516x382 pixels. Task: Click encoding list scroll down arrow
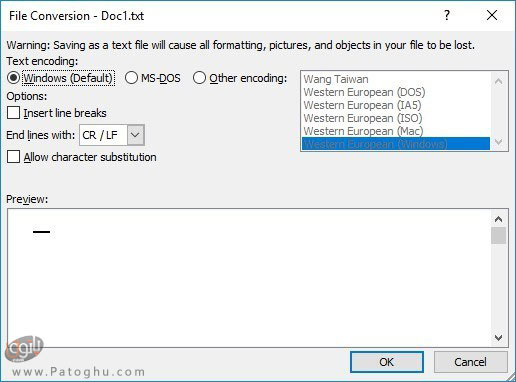499,142
